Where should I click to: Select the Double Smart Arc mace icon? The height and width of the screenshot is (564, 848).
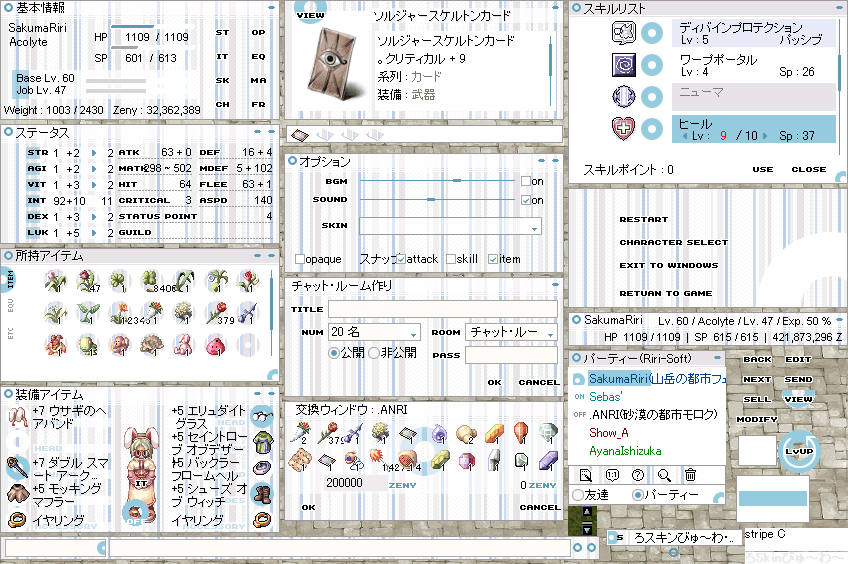tap(17, 468)
